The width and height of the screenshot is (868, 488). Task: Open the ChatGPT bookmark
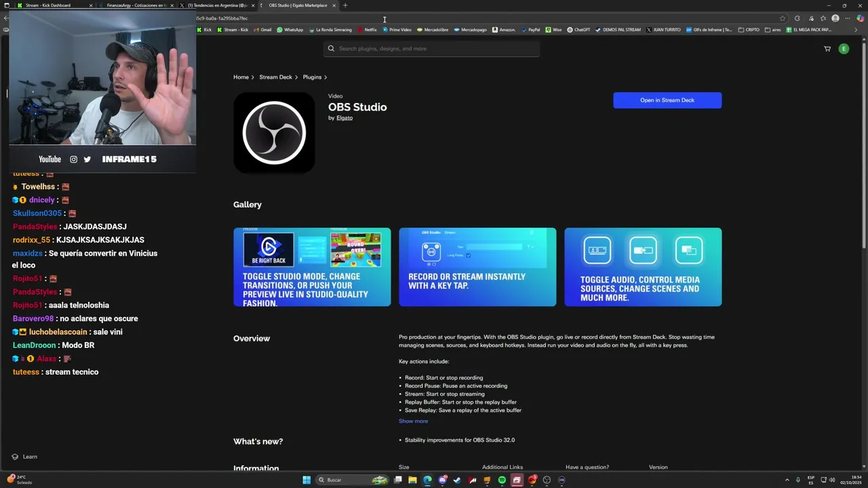pyautogui.click(x=578, y=30)
